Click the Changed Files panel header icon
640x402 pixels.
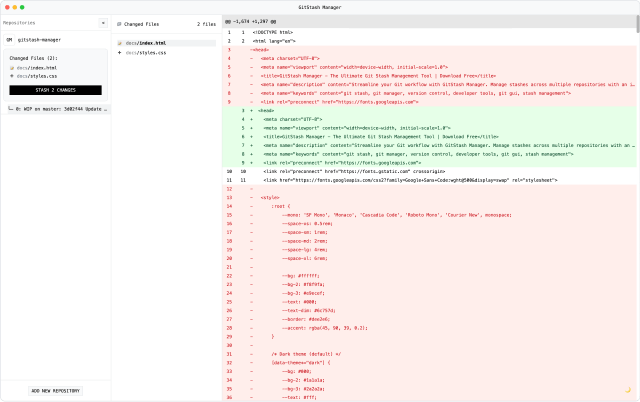pyautogui.click(x=119, y=24)
